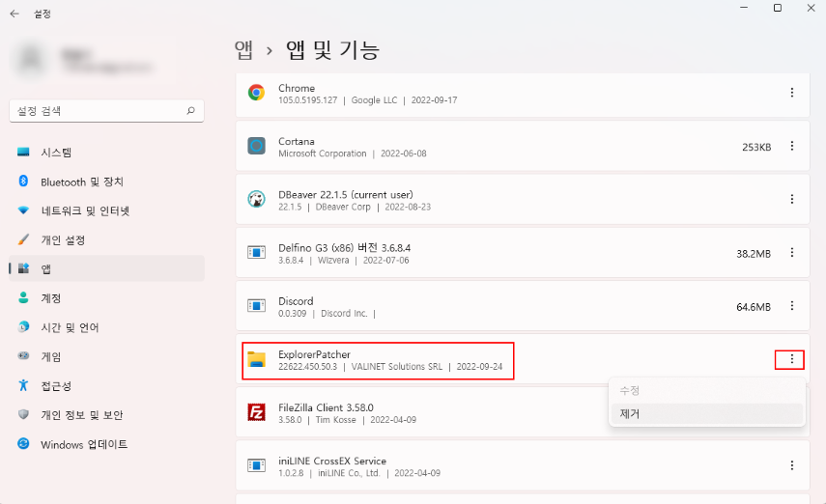Click the Bluetooth icon in sidebar
Screen dimensions: 826x504
coord(23,182)
